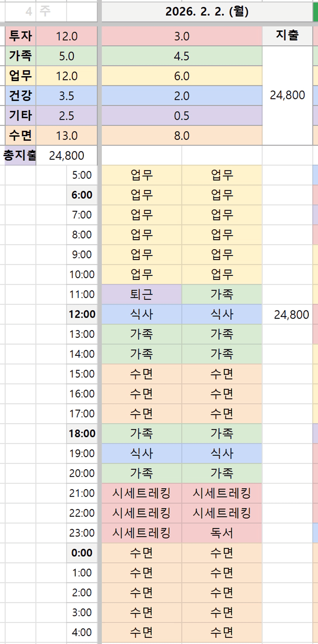Select the daily 업무 value 6.0 cell
This screenshot has width=318, height=644.
[181, 76]
